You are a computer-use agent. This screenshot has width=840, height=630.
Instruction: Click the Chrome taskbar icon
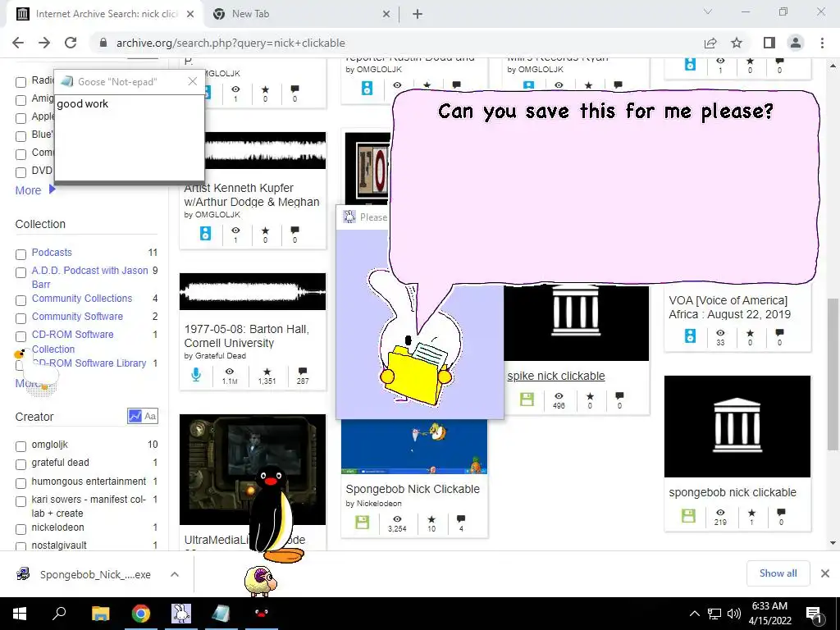pos(141,614)
